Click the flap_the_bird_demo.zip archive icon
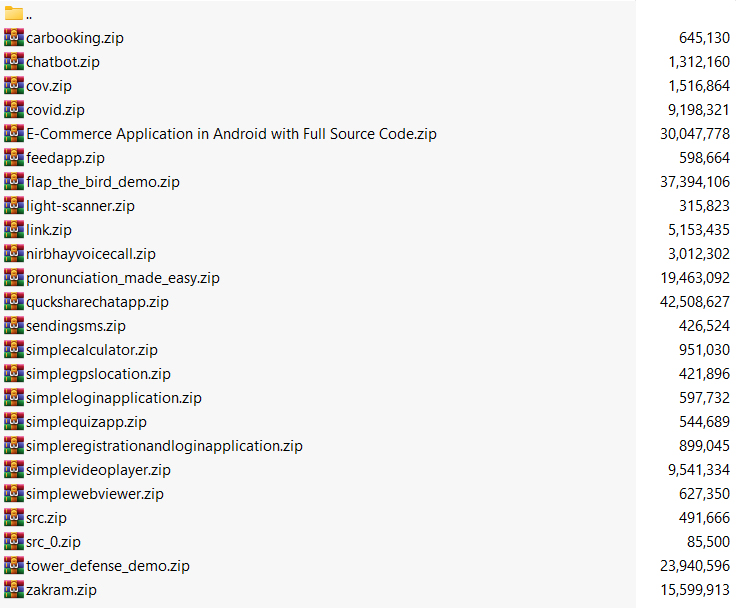This screenshot has width=744, height=608. tap(14, 182)
